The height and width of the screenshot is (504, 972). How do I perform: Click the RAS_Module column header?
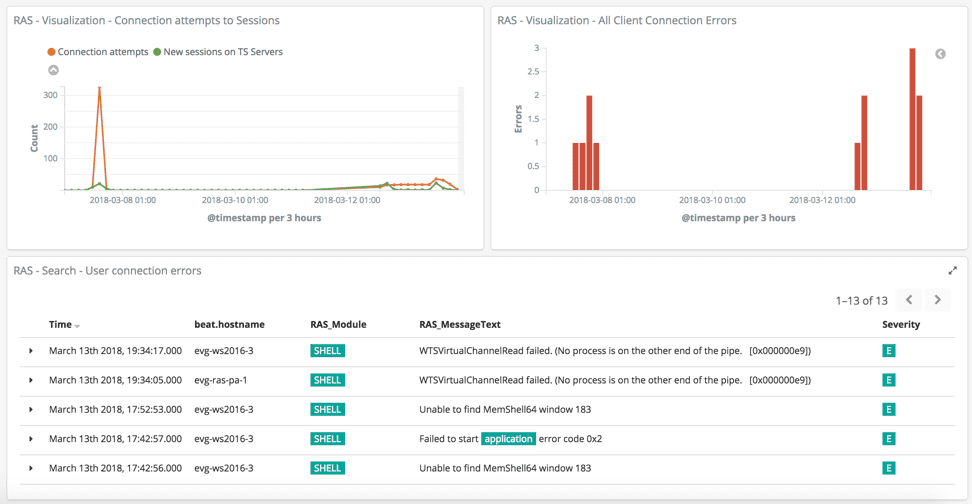point(338,324)
